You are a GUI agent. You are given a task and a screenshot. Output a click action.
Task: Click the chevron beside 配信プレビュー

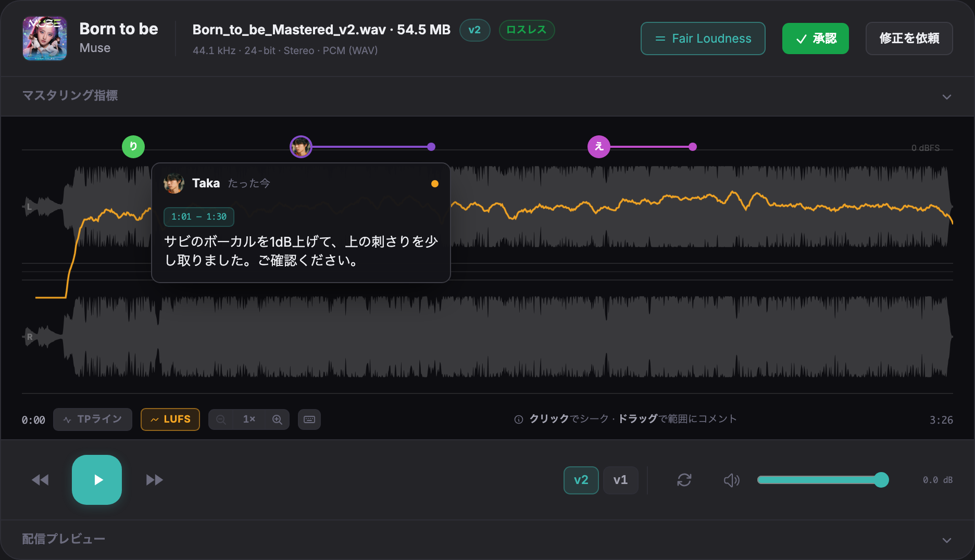946,540
